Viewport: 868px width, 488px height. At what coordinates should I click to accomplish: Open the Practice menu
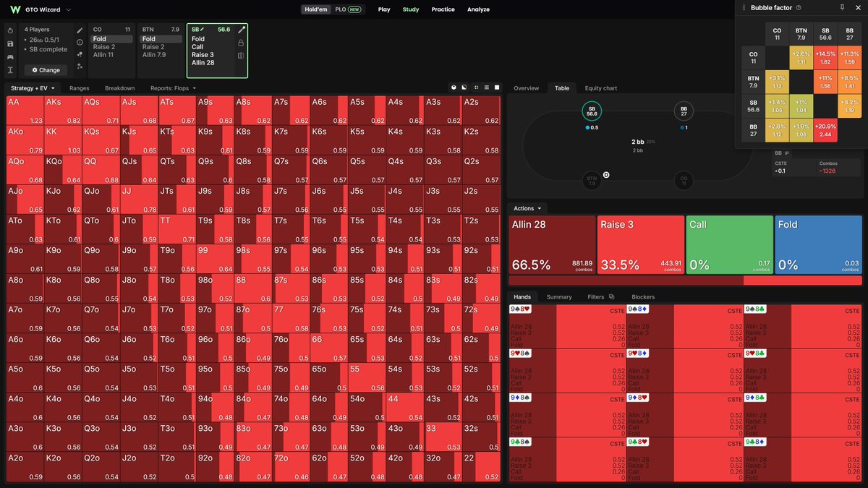click(x=443, y=9)
